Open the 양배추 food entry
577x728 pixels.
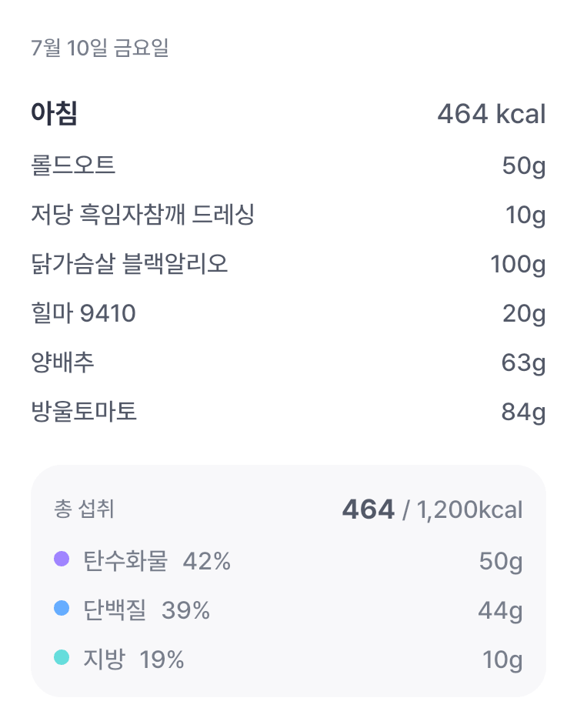coord(288,362)
